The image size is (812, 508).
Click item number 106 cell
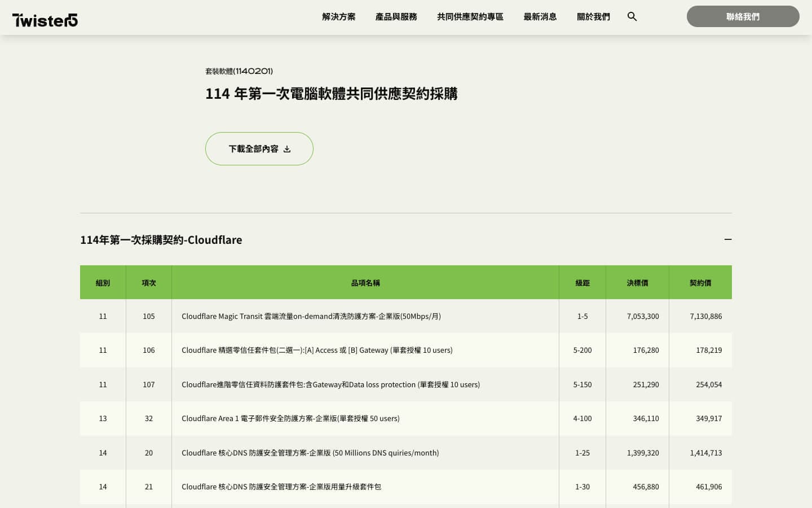pyautogui.click(x=149, y=350)
